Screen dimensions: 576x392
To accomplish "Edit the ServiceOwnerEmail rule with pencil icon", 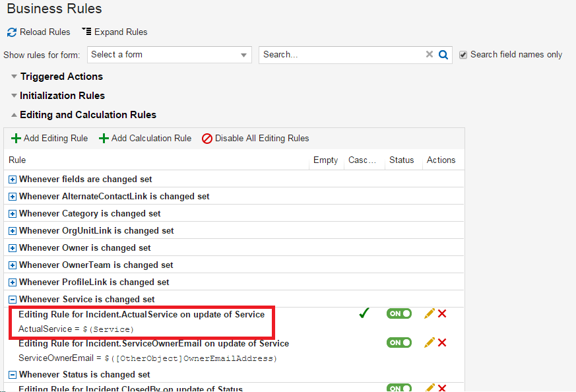I will 430,343.
